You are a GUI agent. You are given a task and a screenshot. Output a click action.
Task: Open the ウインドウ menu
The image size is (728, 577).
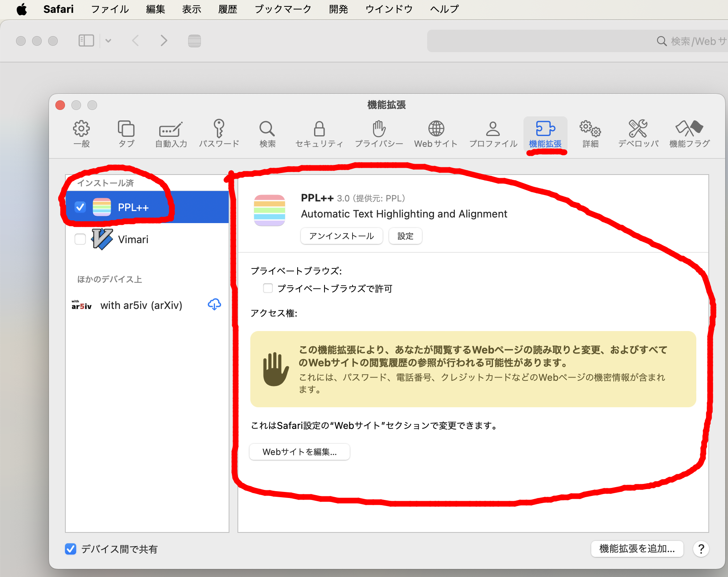pos(389,9)
